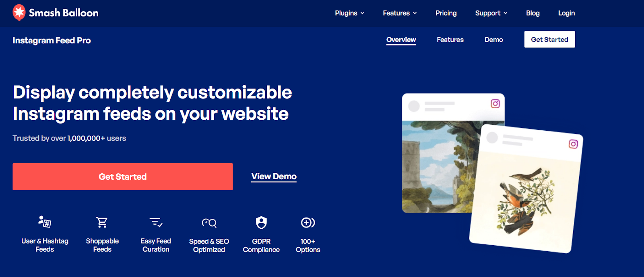Click the white Get Started button

[x=549, y=39]
